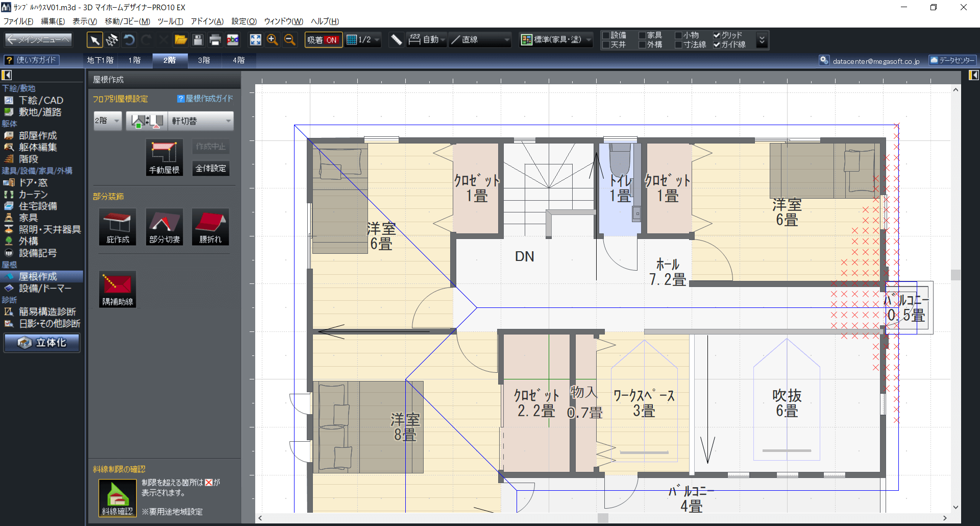
Task: Enable the 寸法線 dimension line checkbox
Action: pos(678,45)
